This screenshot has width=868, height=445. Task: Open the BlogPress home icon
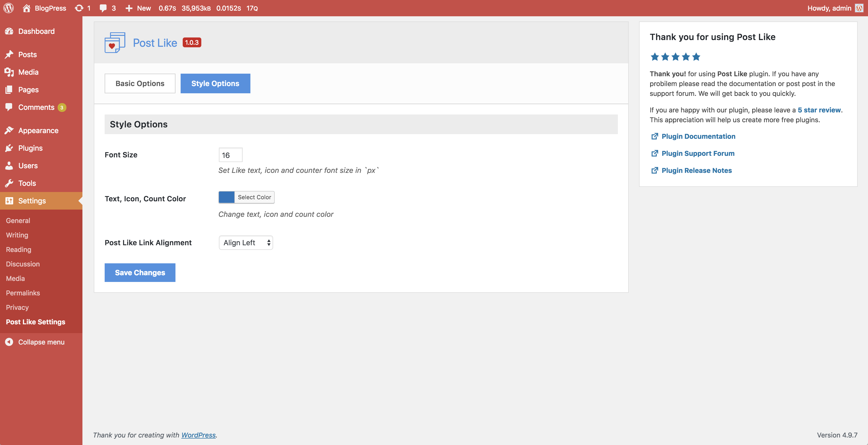click(x=26, y=8)
